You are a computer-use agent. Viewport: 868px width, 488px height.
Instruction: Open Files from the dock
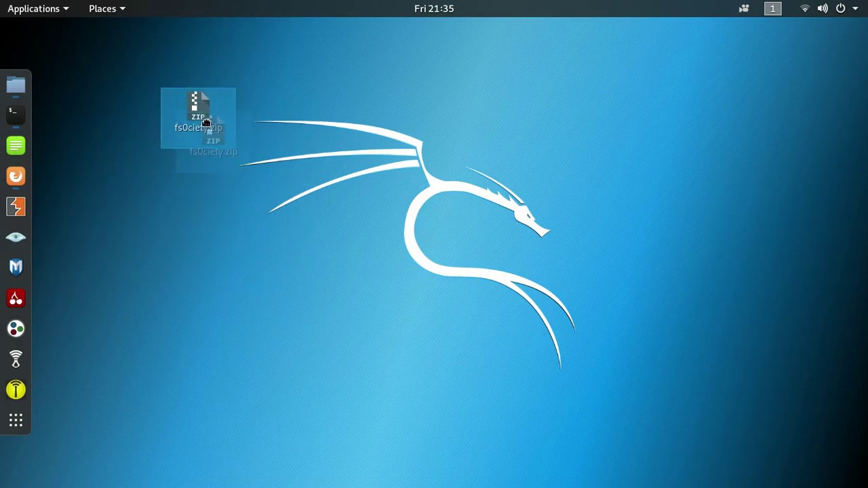tap(16, 85)
